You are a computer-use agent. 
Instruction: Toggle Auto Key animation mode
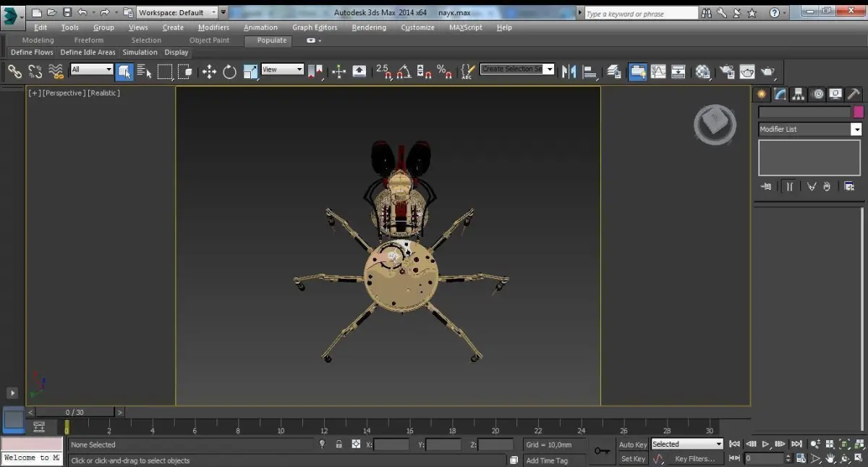click(633, 445)
